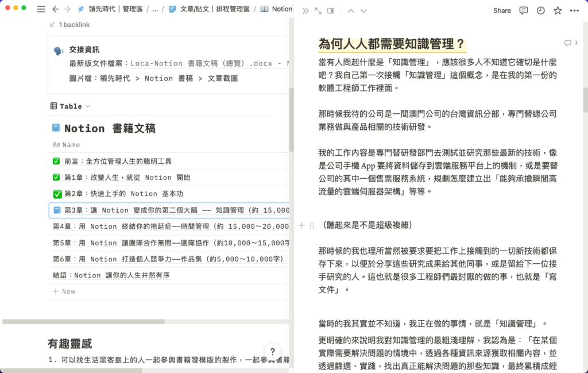Favorite the page with the star
The width and height of the screenshot is (588, 373).
pyautogui.click(x=558, y=11)
